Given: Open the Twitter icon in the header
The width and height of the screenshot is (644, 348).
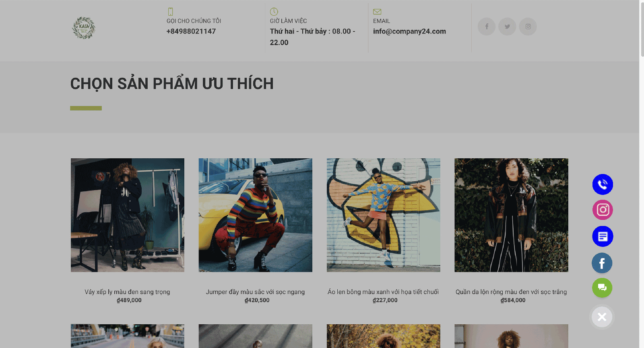Looking at the screenshot, I should (x=507, y=27).
